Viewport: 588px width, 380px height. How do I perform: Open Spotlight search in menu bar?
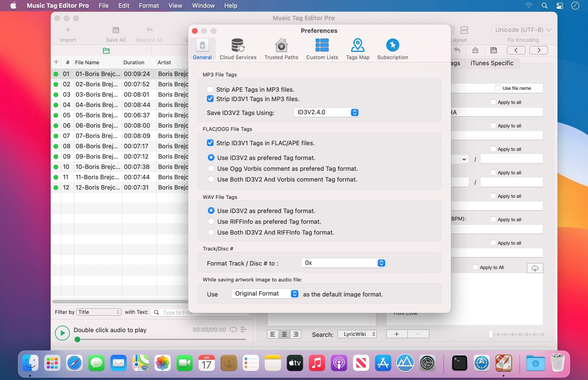coord(544,5)
